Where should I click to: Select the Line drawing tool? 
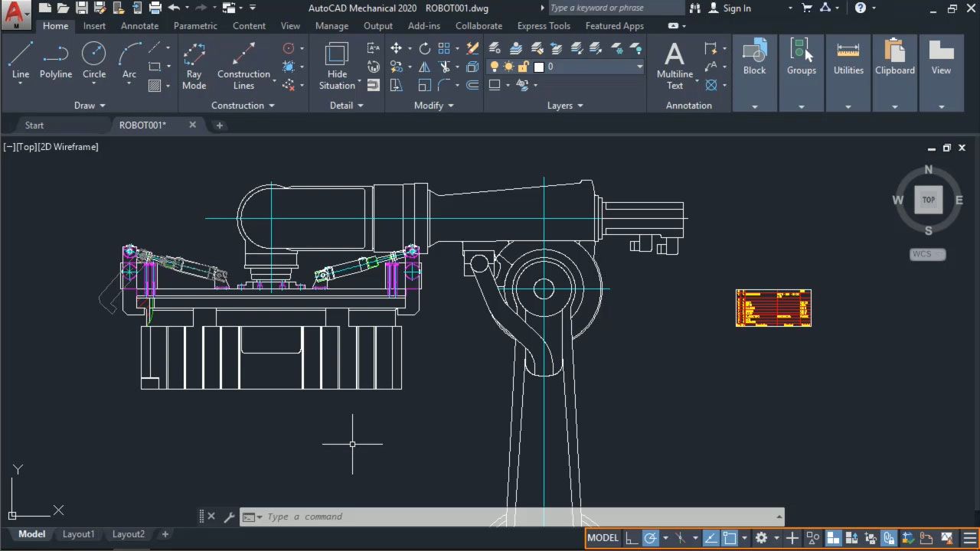(x=21, y=60)
